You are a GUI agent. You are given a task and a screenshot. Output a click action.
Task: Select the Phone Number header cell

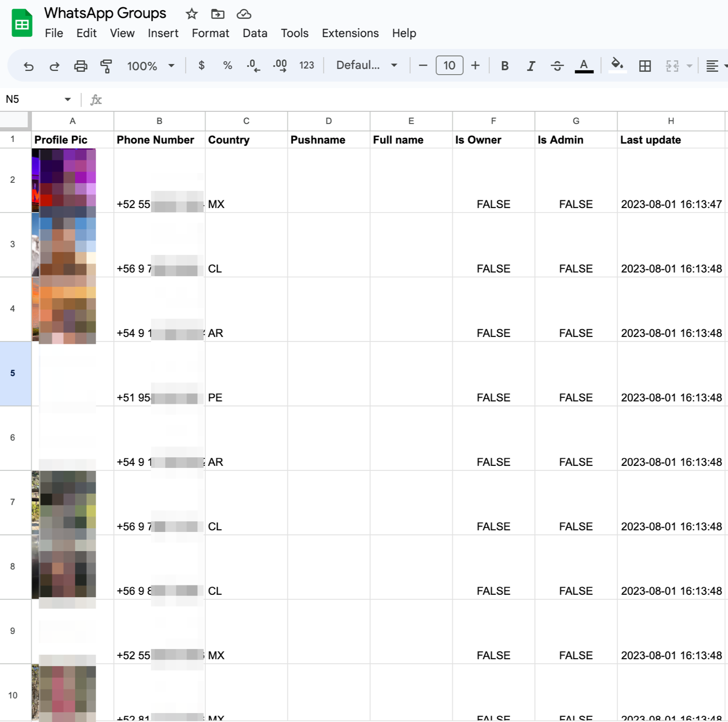coord(159,140)
